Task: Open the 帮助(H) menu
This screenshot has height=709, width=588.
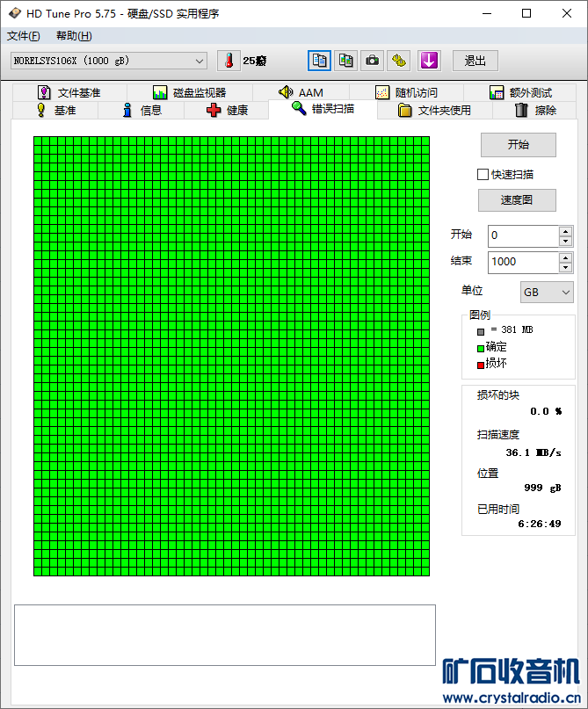Action: coord(74,36)
